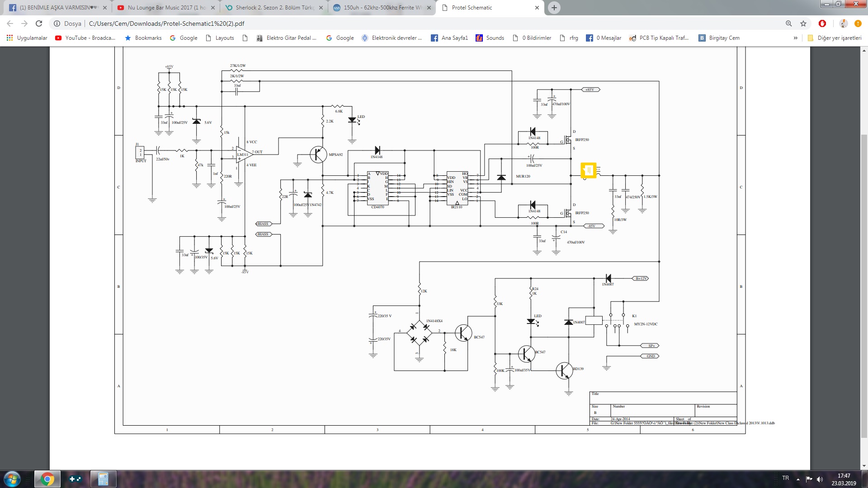Open the second Google bookmark
Image resolution: width=868 pixels, height=488 pixels.
[x=340, y=38]
